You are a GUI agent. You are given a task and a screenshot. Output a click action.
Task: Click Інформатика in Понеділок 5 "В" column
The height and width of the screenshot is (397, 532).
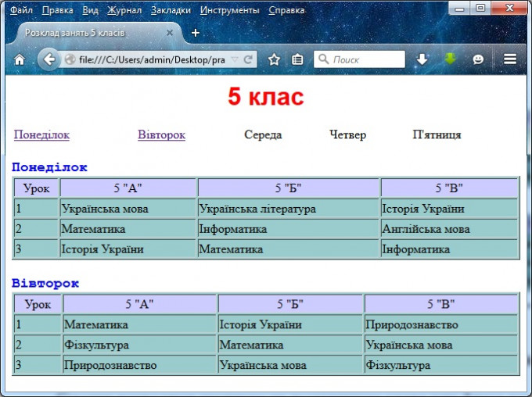[x=449, y=249]
